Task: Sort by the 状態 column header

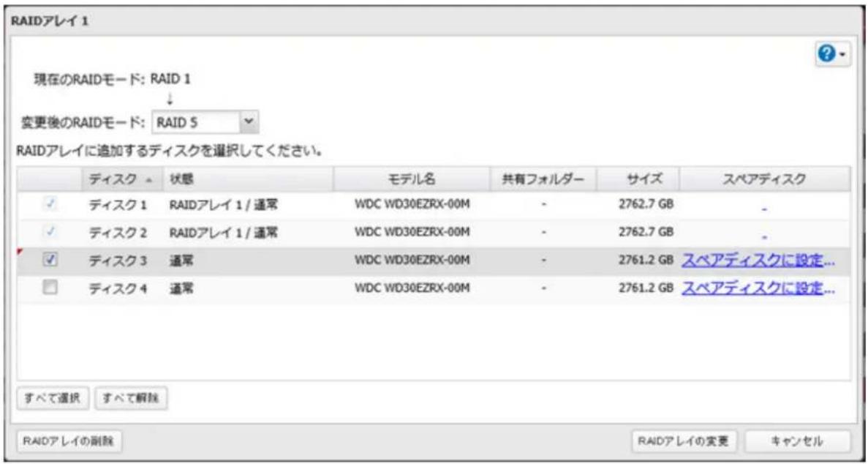Action: coord(247,179)
